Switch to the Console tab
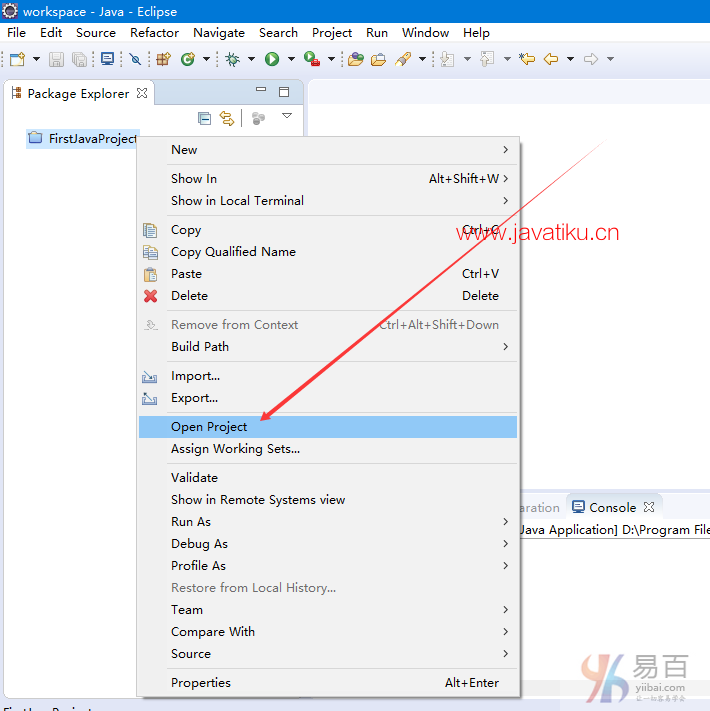 pyautogui.click(x=612, y=507)
